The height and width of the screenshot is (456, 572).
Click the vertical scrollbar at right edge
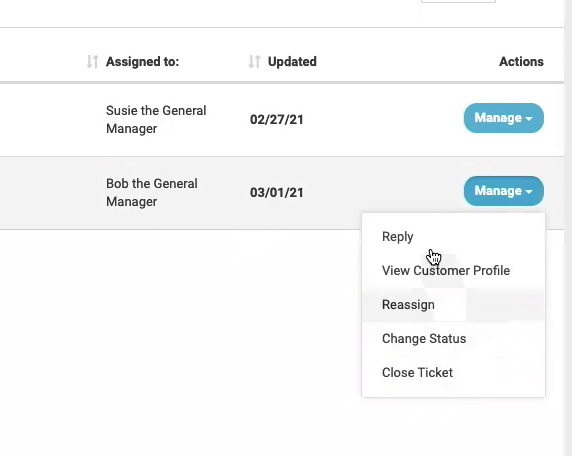[x=568, y=228]
